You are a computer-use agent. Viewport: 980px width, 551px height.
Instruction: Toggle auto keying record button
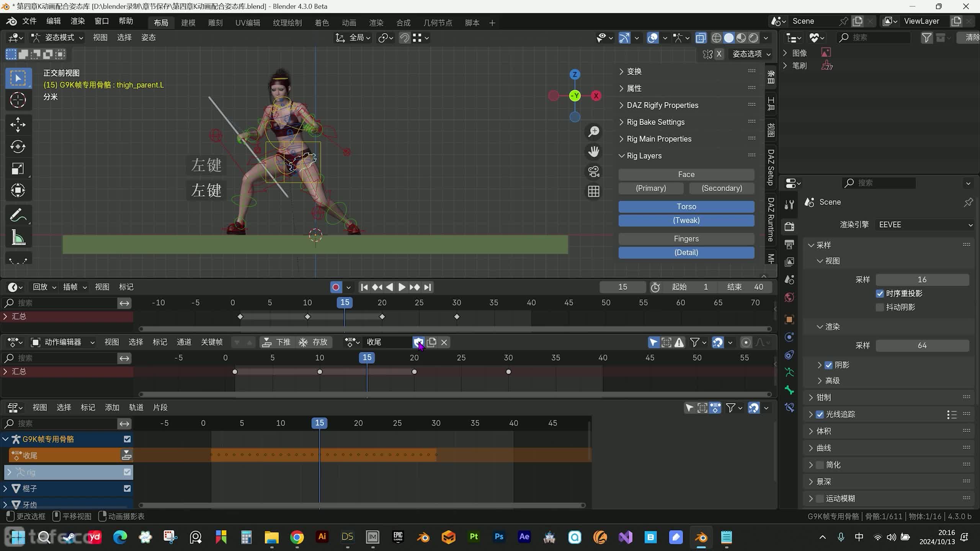click(x=336, y=287)
